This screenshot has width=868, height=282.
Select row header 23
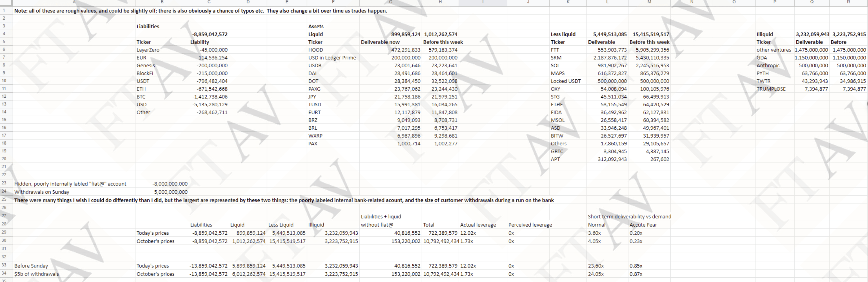[x=4, y=183]
